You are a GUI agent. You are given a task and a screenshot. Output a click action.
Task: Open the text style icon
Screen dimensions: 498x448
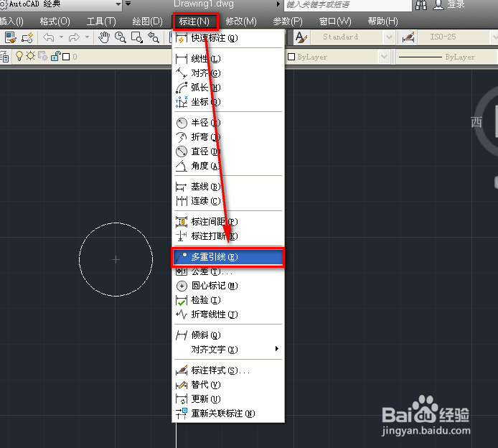[301, 37]
